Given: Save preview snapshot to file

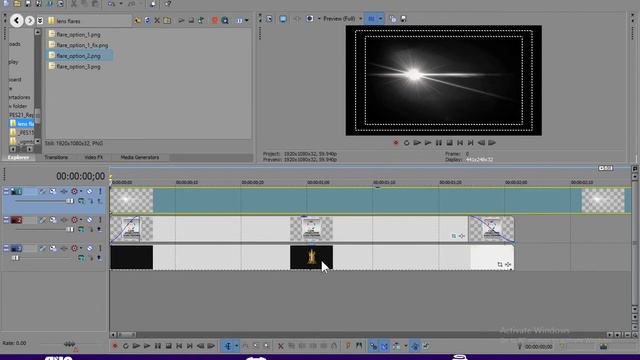Looking at the screenshot, I should pos(403,19).
